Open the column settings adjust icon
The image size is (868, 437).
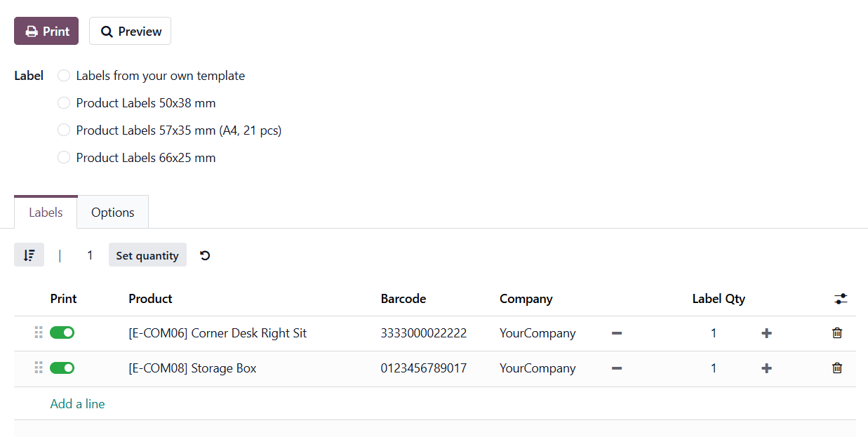pos(841,299)
